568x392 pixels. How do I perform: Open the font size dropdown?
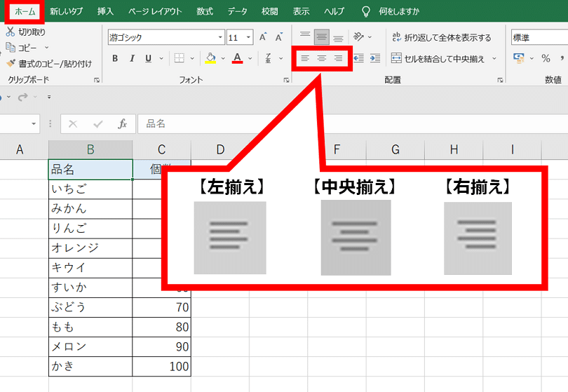(241, 38)
